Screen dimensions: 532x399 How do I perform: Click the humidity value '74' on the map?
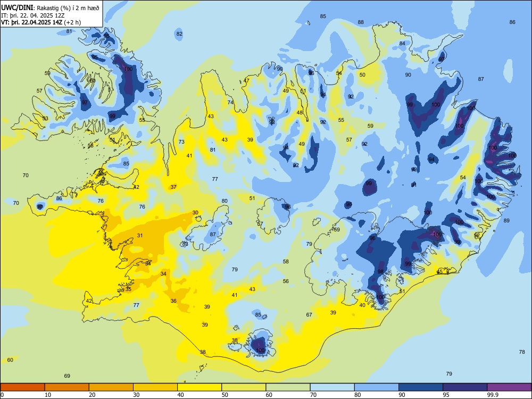(x=230, y=103)
